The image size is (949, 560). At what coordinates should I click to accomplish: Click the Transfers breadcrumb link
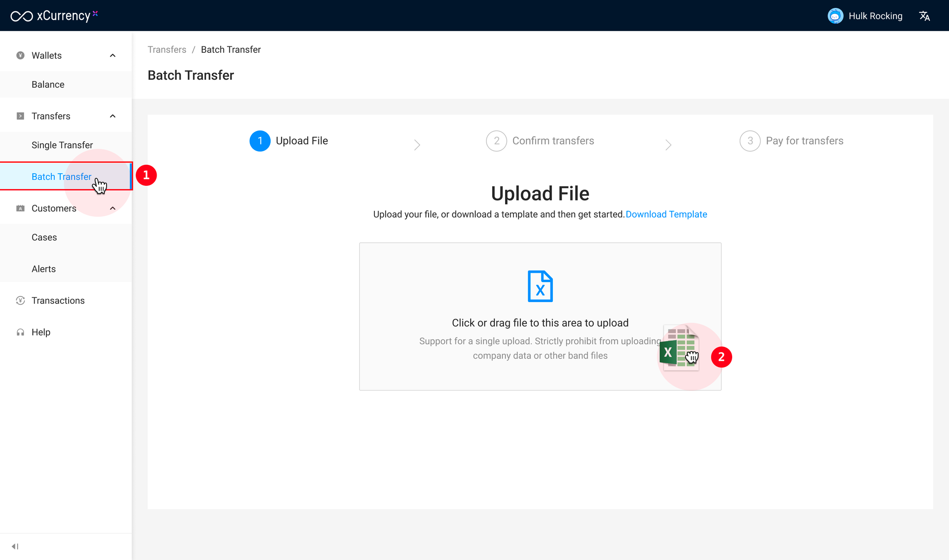coord(167,50)
